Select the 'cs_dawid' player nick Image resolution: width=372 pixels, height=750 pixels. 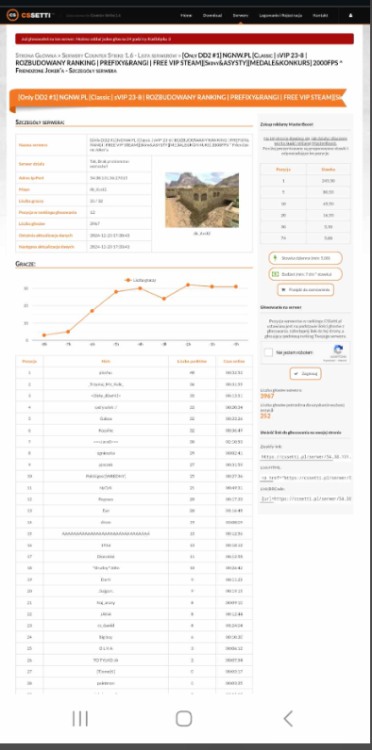106,625
